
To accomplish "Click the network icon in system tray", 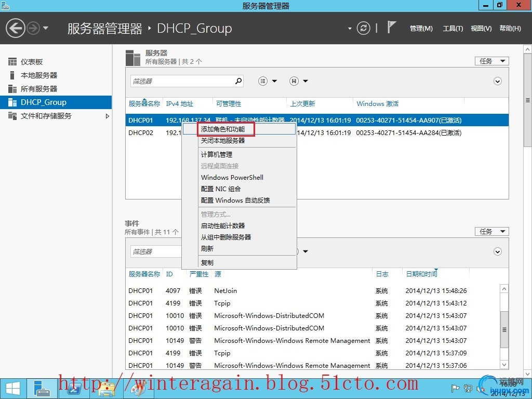I will [x=468, y=389].
